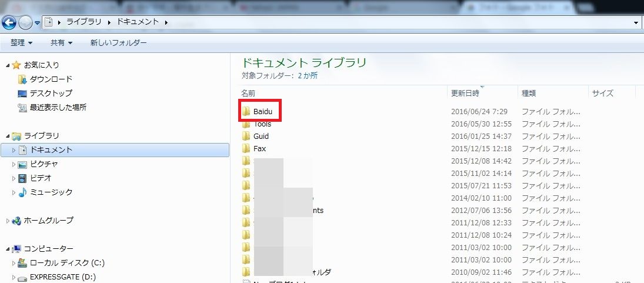
Task: Click the ホームグループ globe icon
Action: (x=16, y=221)
